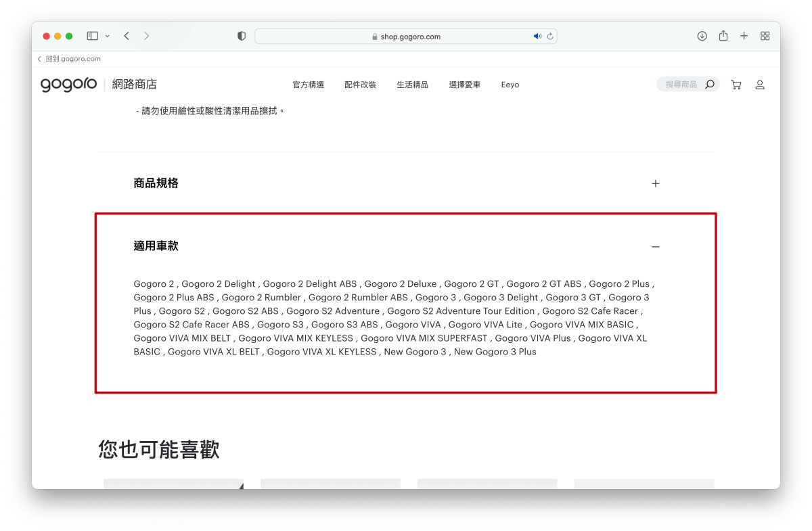The width and height of the screenshot is (812, 531).
Task: Go back with the back arrow
Action: (127, 36)
